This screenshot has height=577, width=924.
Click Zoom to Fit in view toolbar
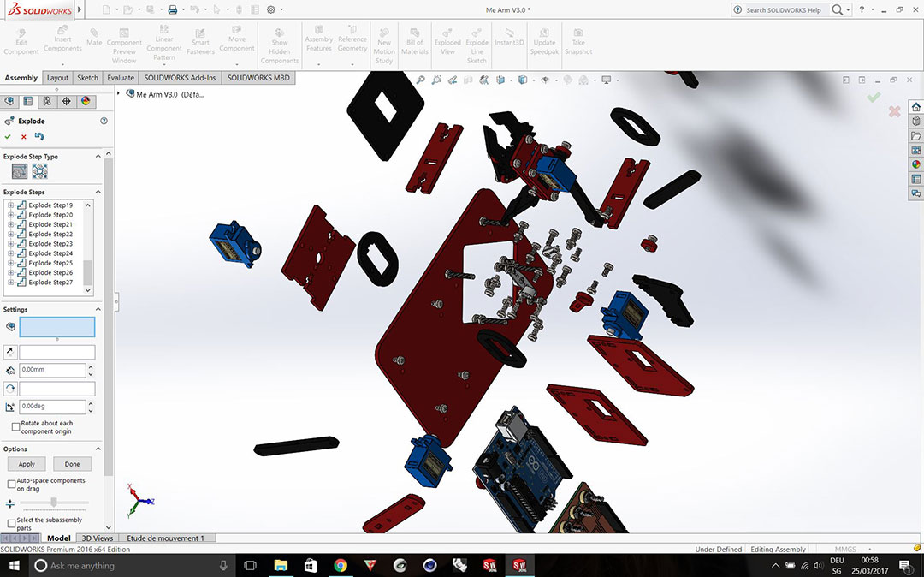coord(420,80)
